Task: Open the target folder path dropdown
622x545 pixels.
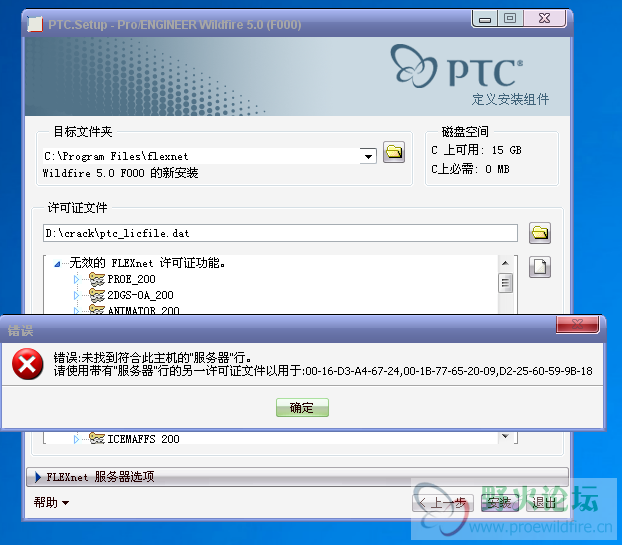Action: [x=368, y=156]
